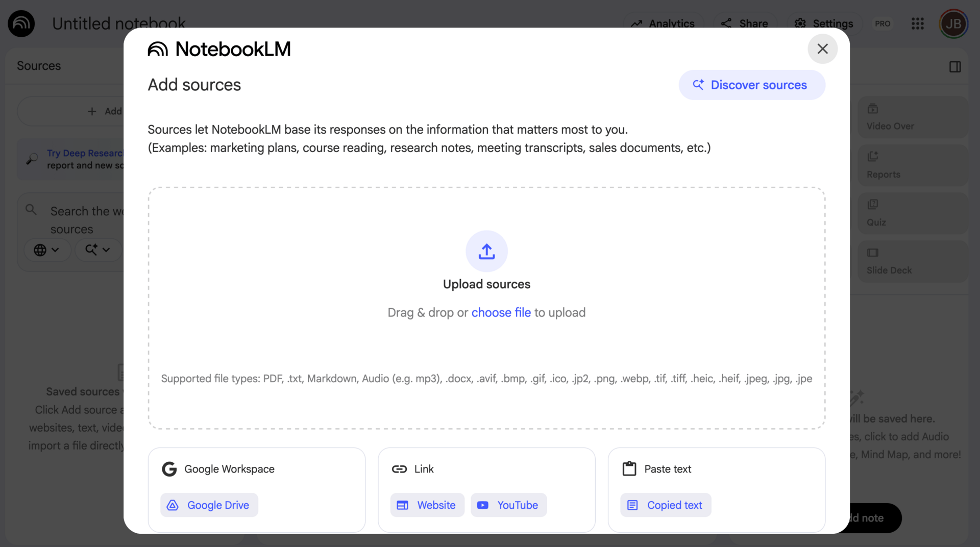
Task: Click the Google Workspace label
Action: (x=229, y=469)
